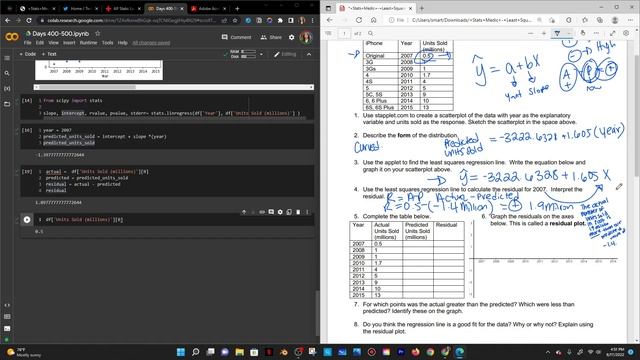Go to the Edge home page icon

click(x=373, y=20)
